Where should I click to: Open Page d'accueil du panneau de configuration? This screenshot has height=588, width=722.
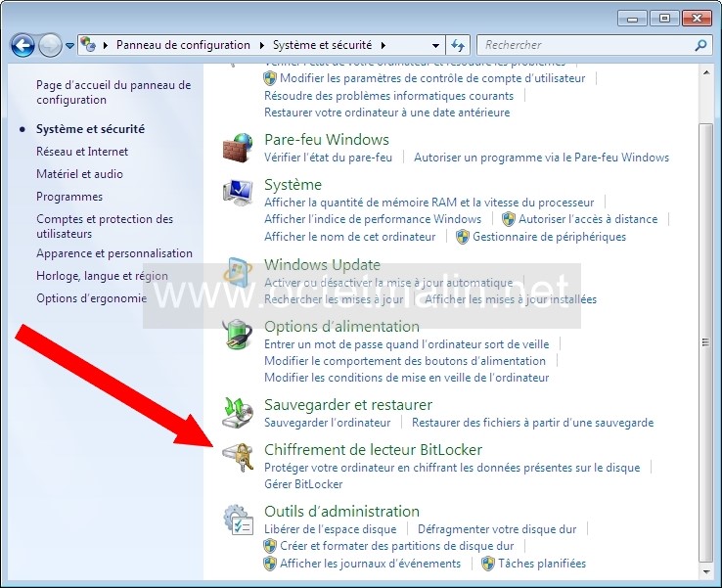pos(113,93)
